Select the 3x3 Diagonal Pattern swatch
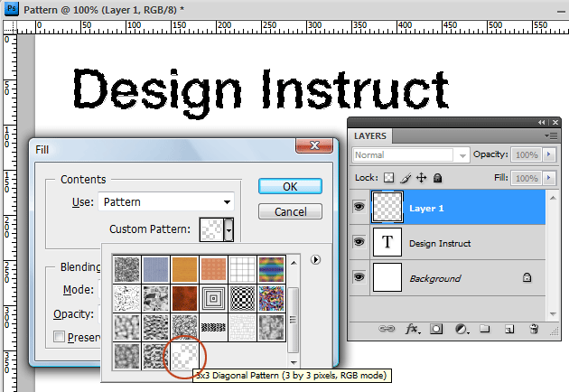This screenshot has width=569, height=392. coord(185,357)
